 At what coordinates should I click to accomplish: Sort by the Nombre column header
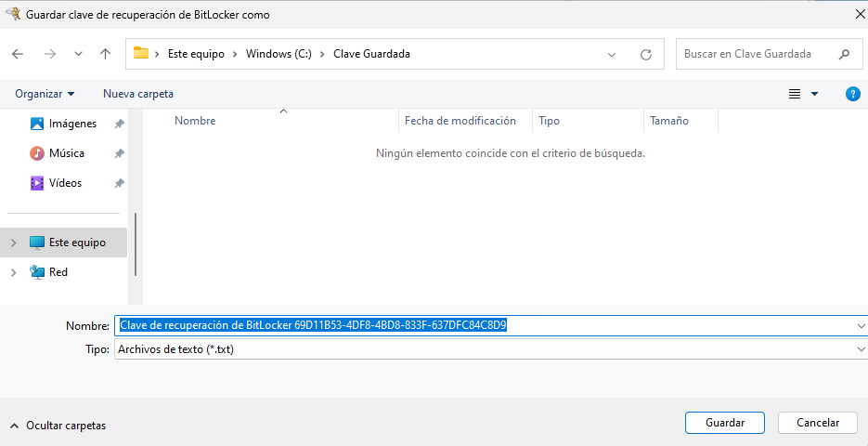(195, 121)
